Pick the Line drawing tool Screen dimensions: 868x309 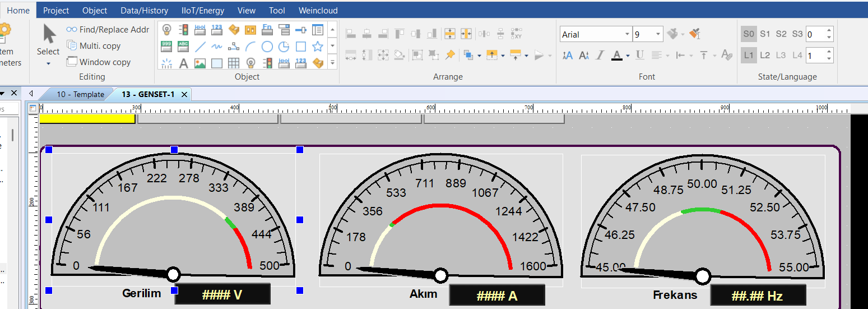(x=200, y=47)
